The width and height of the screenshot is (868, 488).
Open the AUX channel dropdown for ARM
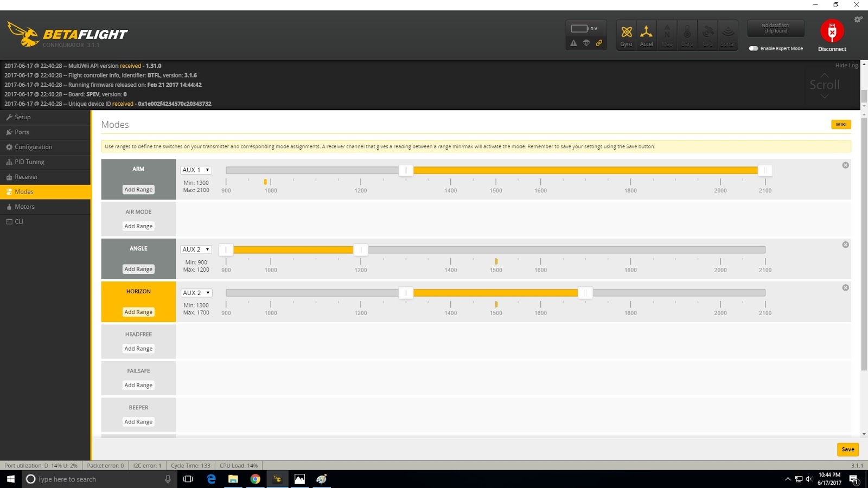click(x=196, y=170)
